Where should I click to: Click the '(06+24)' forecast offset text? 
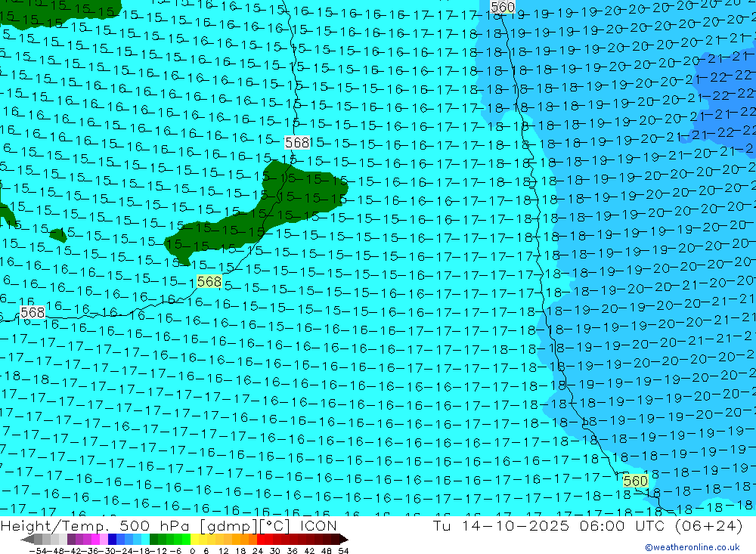[708, 526]
